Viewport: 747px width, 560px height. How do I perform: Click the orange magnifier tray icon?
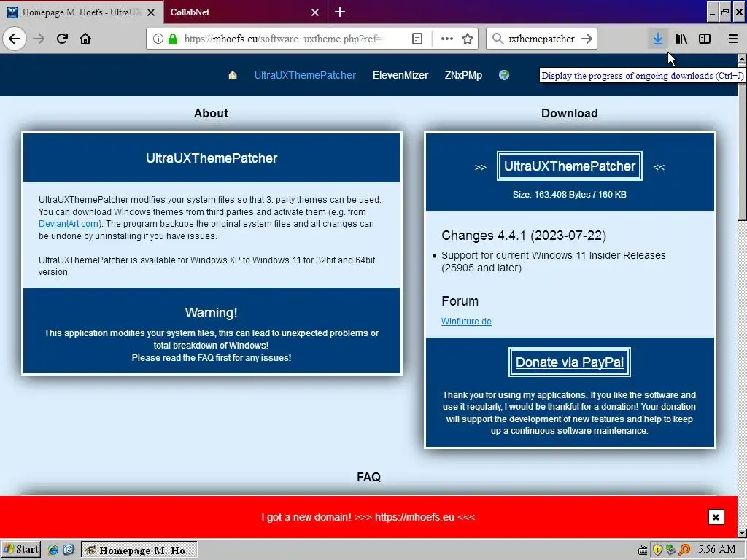coord(684,550)
